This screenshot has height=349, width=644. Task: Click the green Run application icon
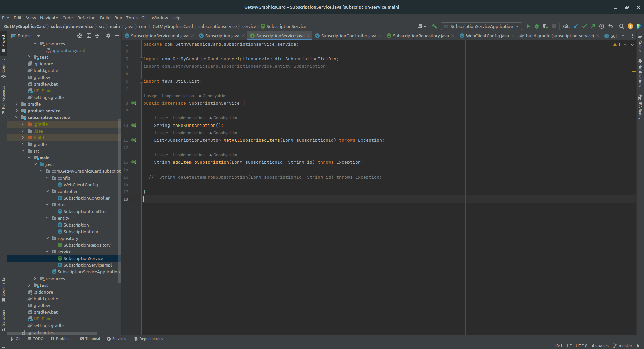tap(528, 26)
